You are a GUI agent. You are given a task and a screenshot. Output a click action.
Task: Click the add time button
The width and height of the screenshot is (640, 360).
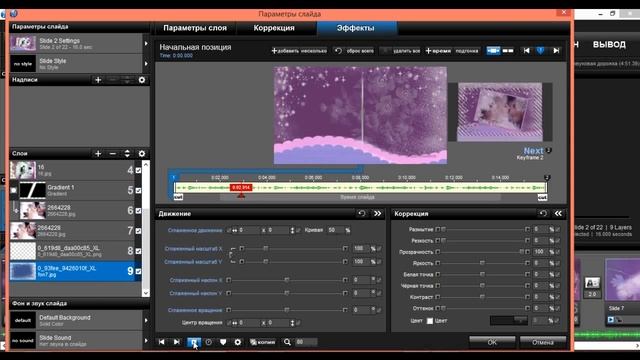438,51
